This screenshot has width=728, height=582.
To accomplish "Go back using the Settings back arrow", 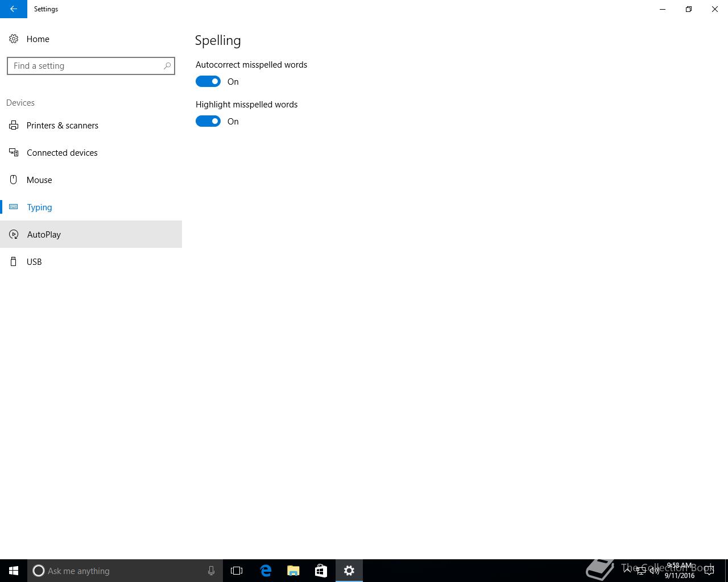I will (x=14, y=9).
